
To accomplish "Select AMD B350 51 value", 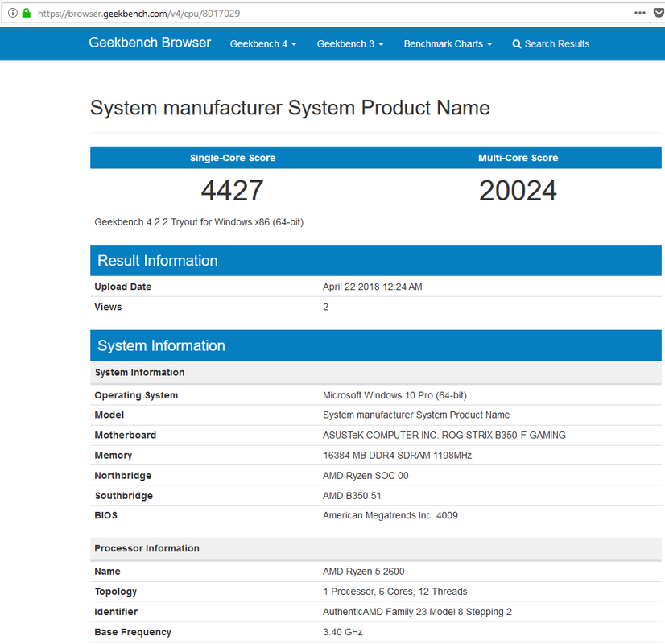I will (x=352, y=496).
